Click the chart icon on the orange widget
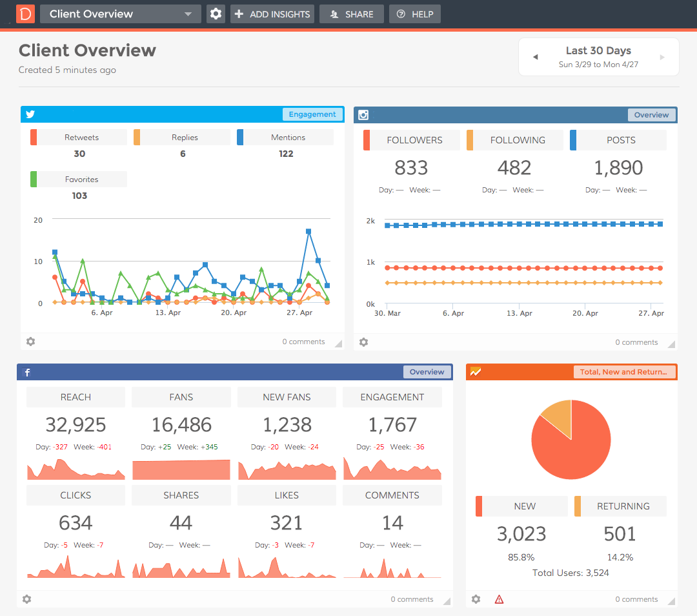 pyautogui.click(x=478, y=372)
